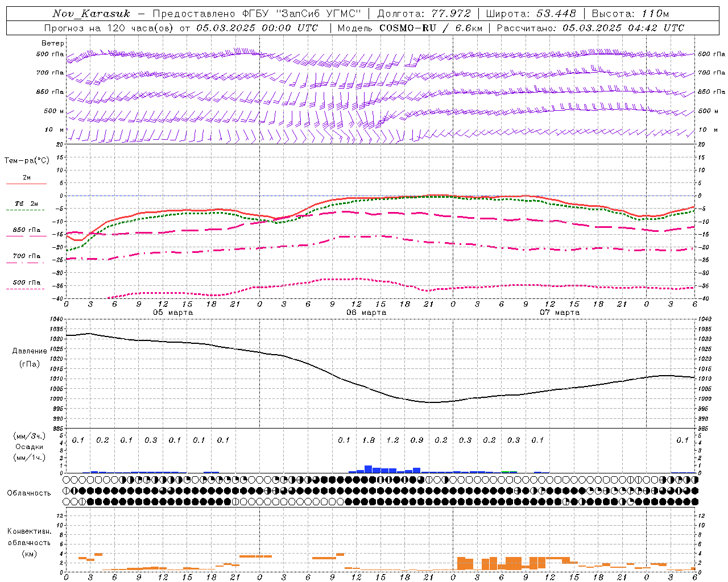Click the 'Давление' pressure label
This screenshot has height=582, width=728.
coord(30,351)
